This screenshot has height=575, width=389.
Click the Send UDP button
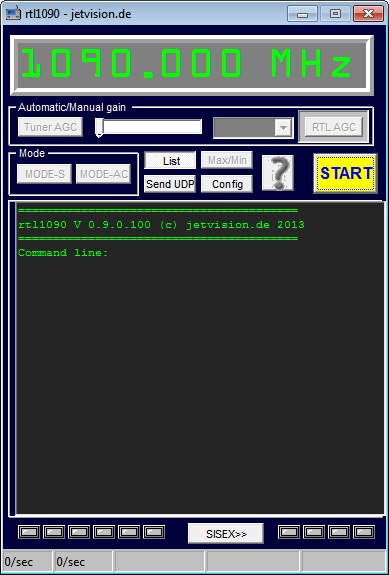tap(170, 184)
